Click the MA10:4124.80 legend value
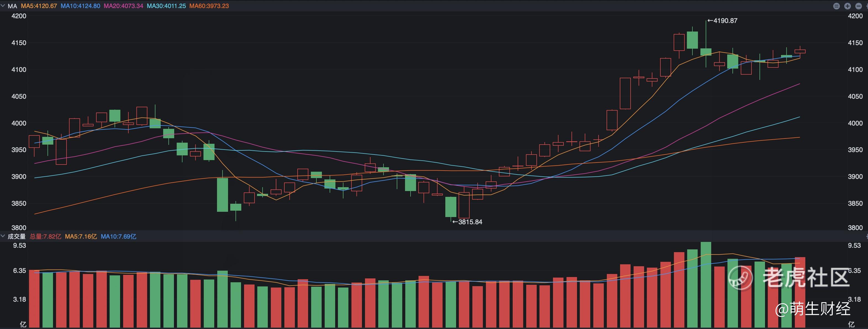Viewport: 868px width, 329px height. tap(80, 6)
